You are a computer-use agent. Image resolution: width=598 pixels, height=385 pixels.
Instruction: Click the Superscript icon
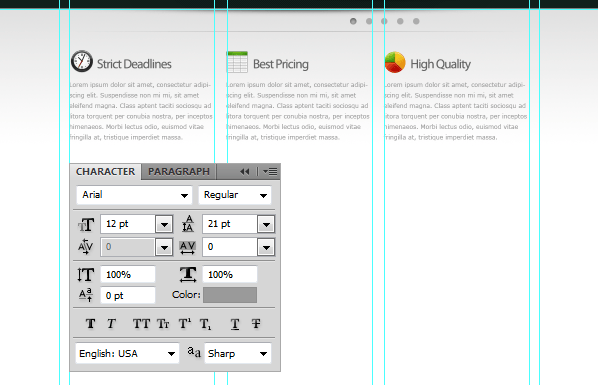coord(185,324)
